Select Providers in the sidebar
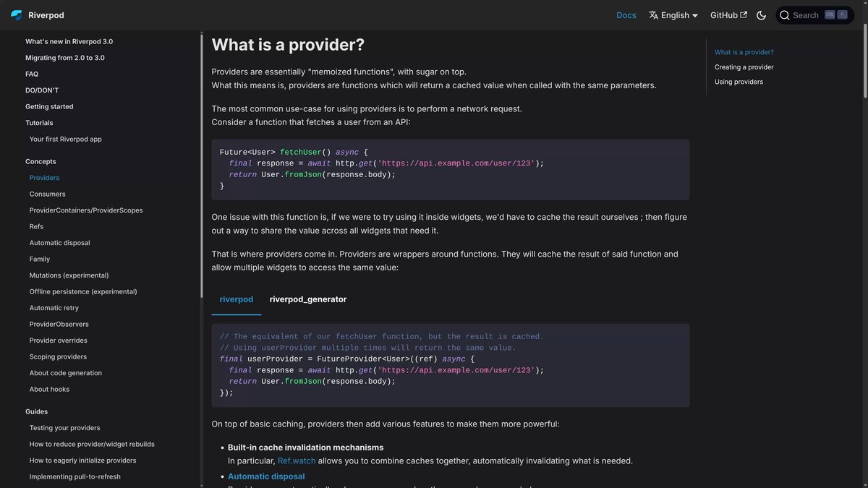The width and height of the screenshot is (868, 488). pos(44,178)
